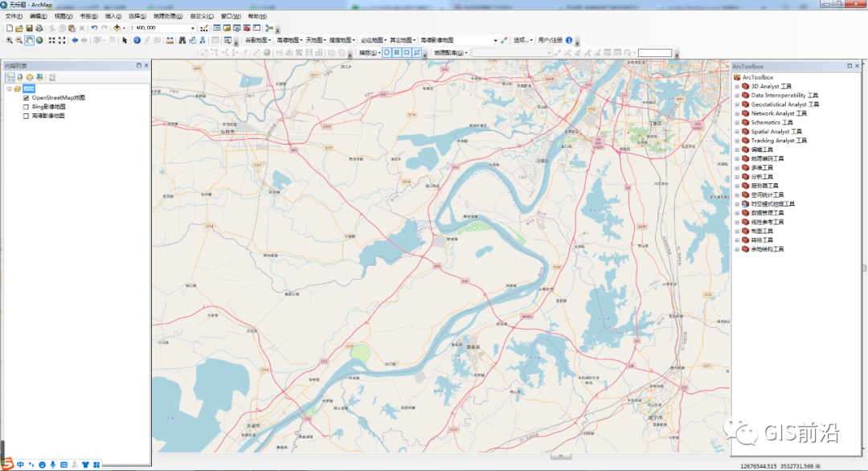Expand the Spatial Analyst 工具 toolbox
This screenshot has height=471, width=868.
(x=737, y=132)
